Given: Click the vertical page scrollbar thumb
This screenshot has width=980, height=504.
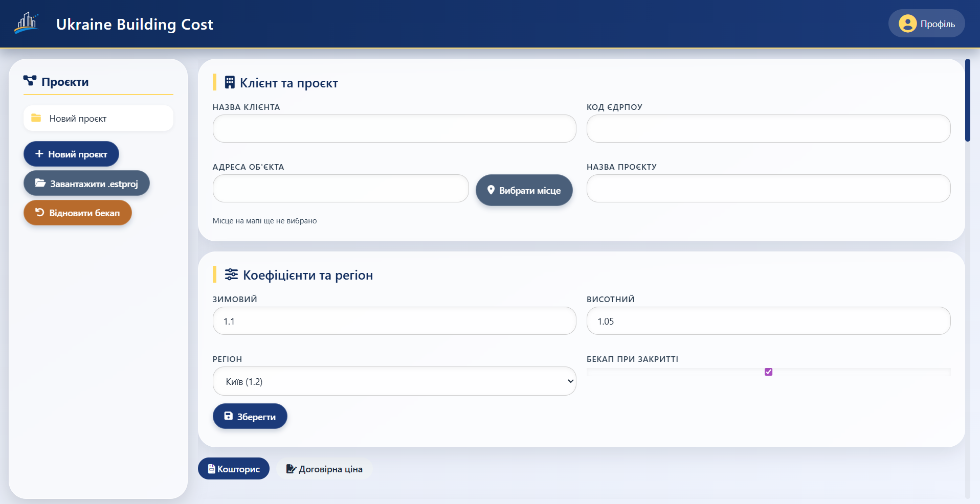Looking at the screenshot, I should point(967,100).
